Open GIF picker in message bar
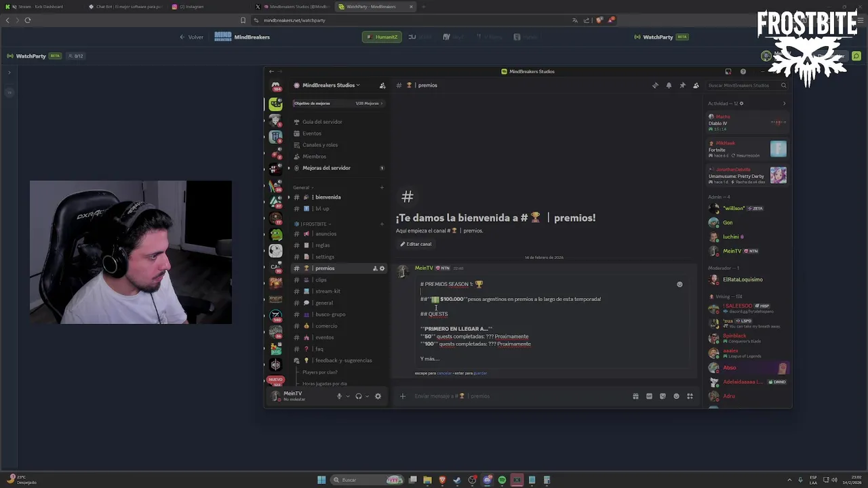The image size is (868, 488). click(x=649, y=396)
